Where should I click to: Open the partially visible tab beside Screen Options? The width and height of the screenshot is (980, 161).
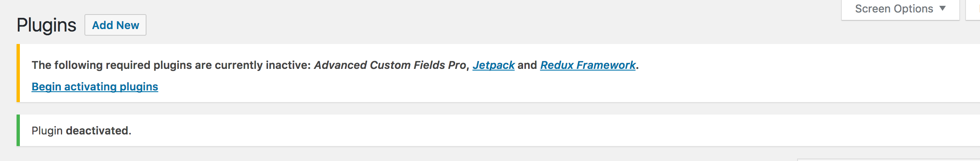click(973, 9)
